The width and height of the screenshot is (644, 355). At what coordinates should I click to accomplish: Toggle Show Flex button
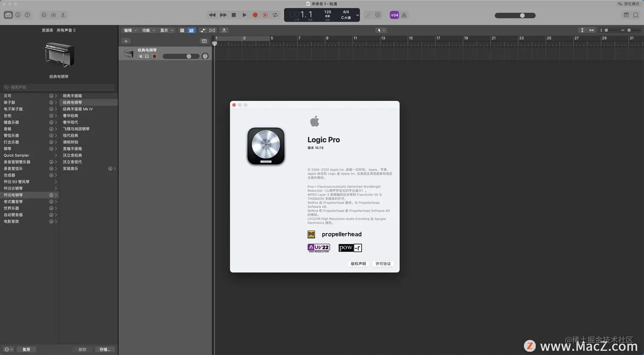coord(212,30)
